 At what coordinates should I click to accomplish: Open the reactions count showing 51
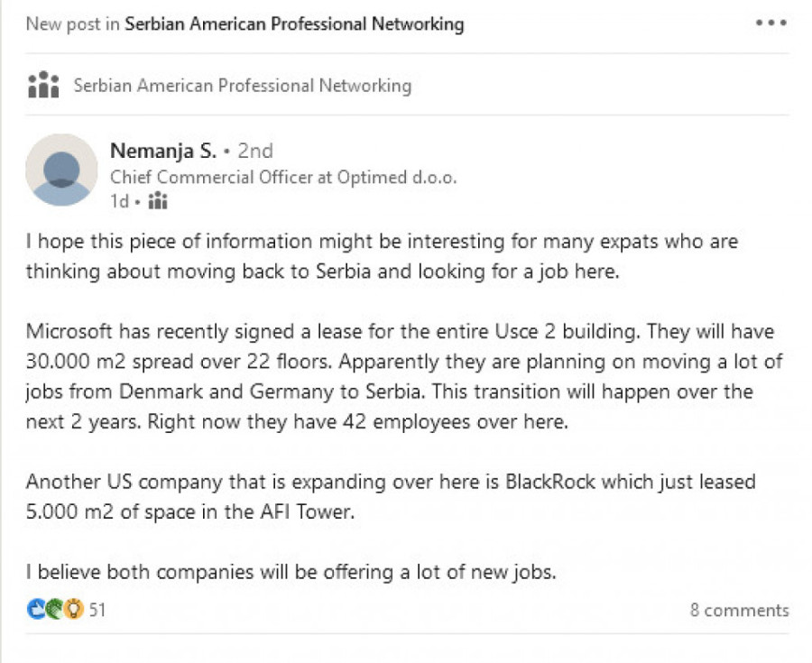[97, 611]
